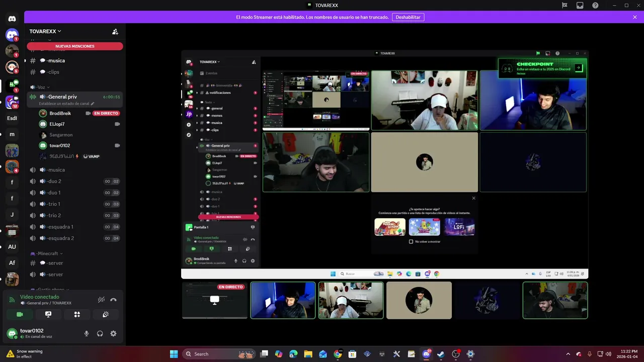The height and width of the screenshot is (362, 644).
Task: Show hidden system tray icons chevron
Action: (568, 354)
